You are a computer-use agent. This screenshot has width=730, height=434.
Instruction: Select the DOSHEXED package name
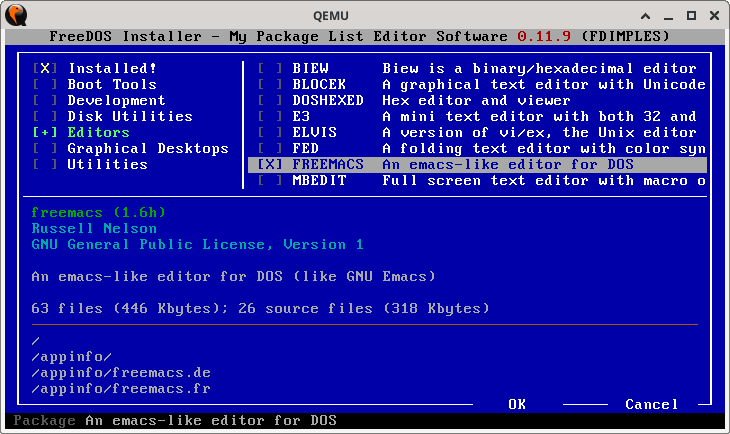(x=328, y=100)
